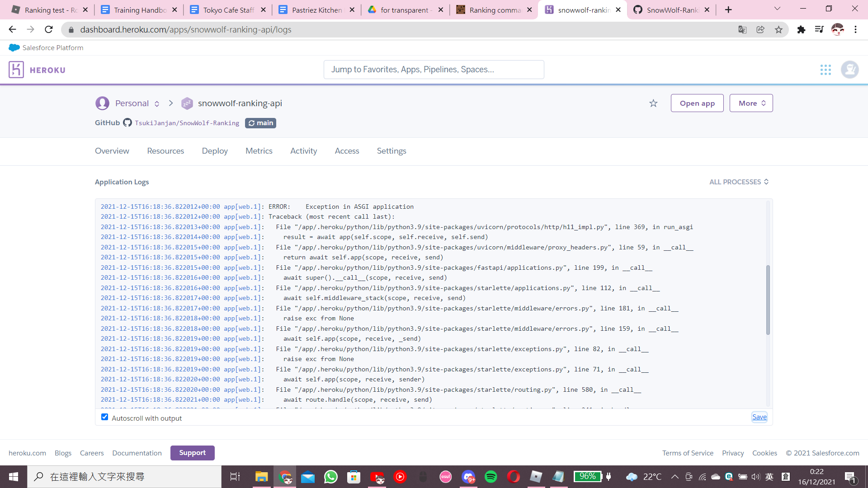Open weather widget showing 22°C

pos(644,477)
